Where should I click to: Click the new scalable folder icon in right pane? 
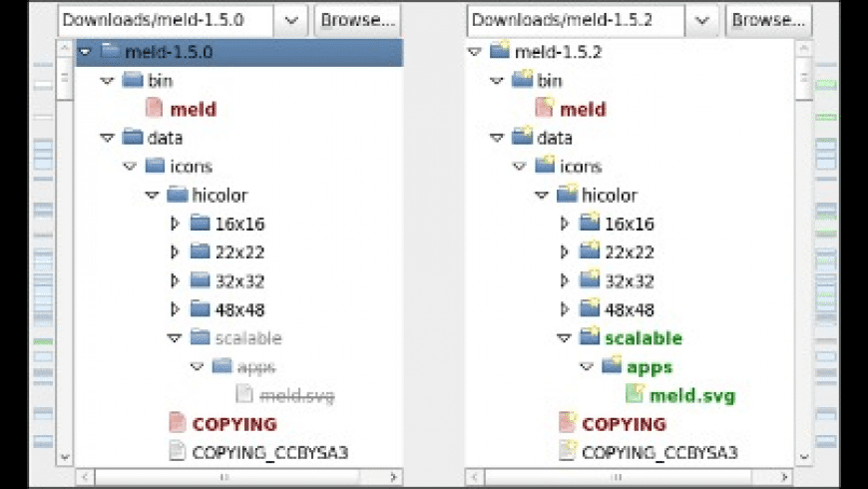tap(590, 337)
